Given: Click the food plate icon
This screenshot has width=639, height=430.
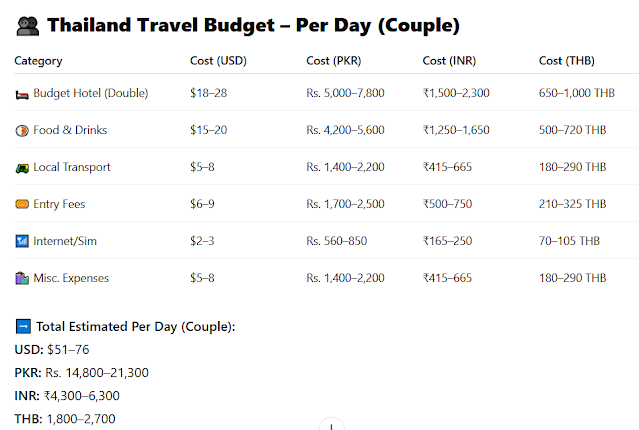Looking at the screenshot, I should [x=22, y=131].
